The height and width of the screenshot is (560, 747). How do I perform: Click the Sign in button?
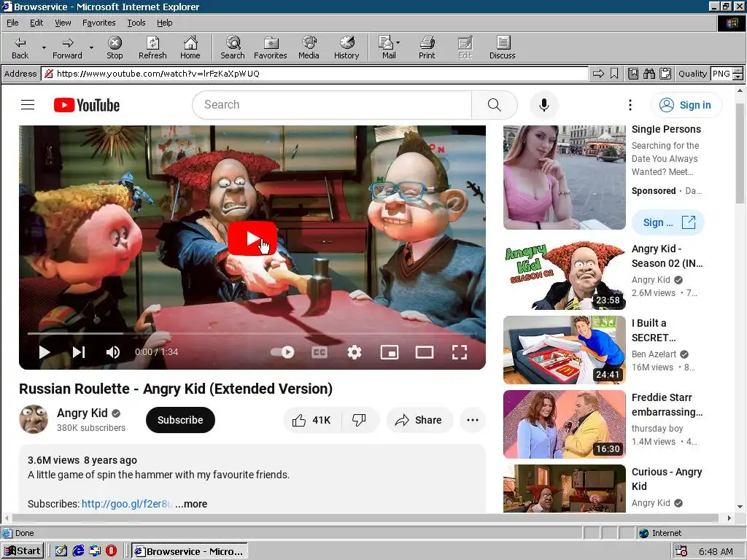coord(686,105)
